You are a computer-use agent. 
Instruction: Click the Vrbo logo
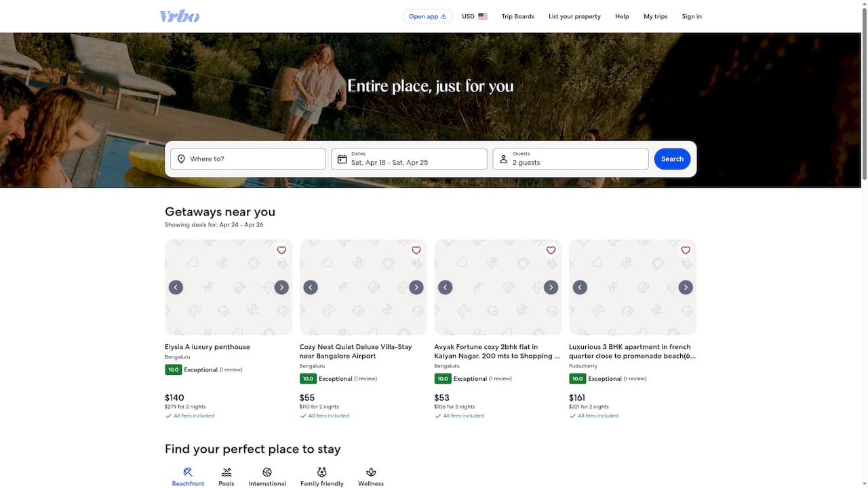(x=179, y=16)
